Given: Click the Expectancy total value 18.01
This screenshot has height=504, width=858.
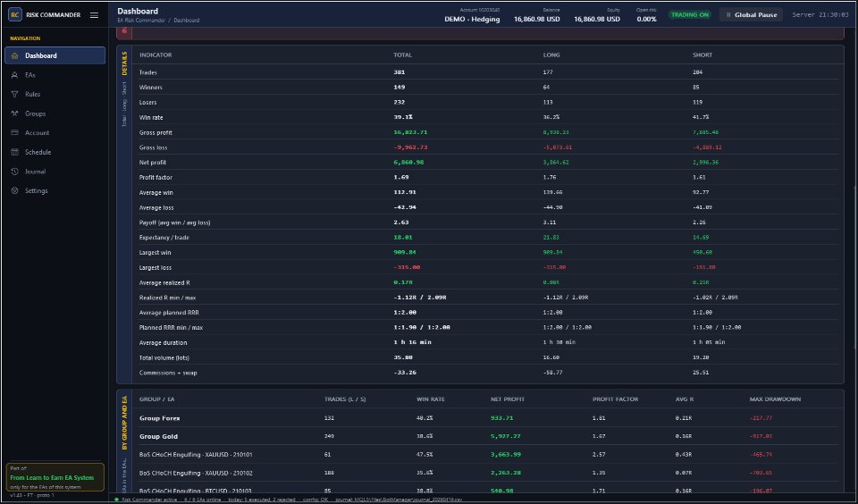Looking at the screenshot, I should click(402, 238).
